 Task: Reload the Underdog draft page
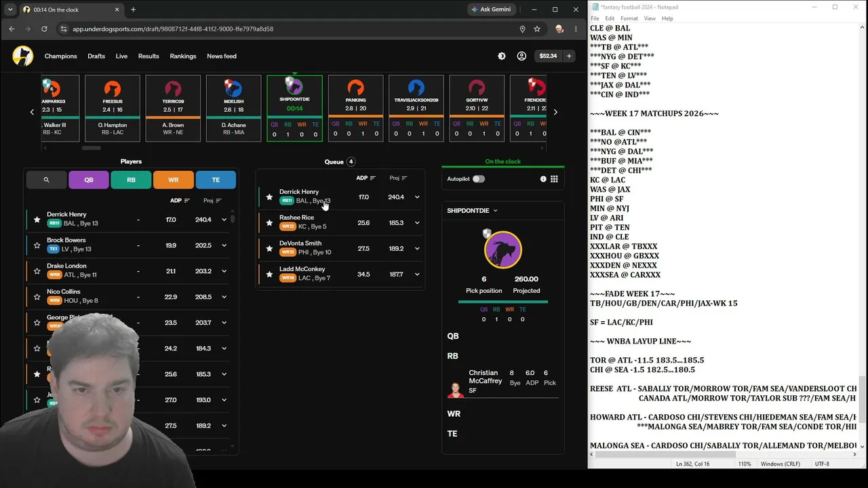(x=44, y=29)
